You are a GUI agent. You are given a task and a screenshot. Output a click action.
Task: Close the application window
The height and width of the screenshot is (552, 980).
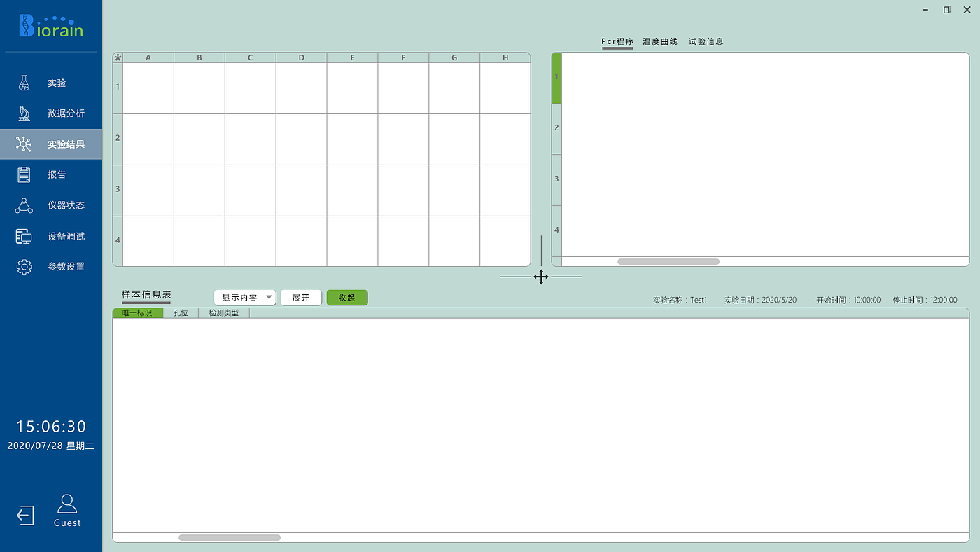tap(967, 10)
